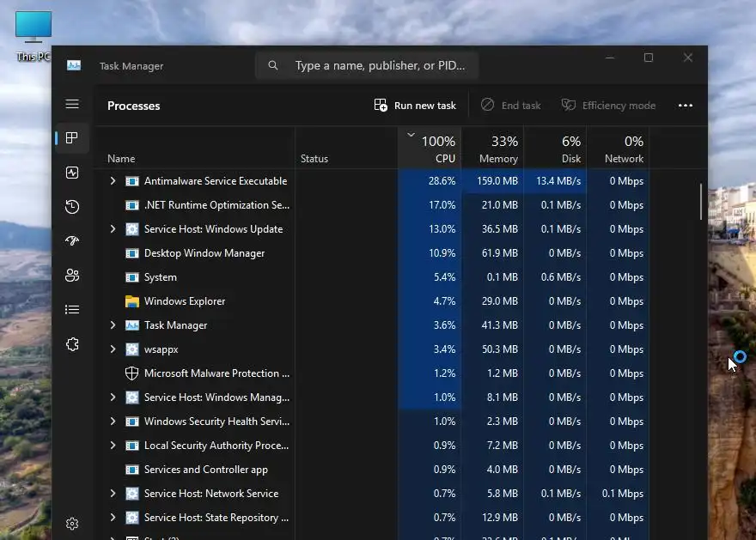Click the search magnifier icon

tap(273, 65)
